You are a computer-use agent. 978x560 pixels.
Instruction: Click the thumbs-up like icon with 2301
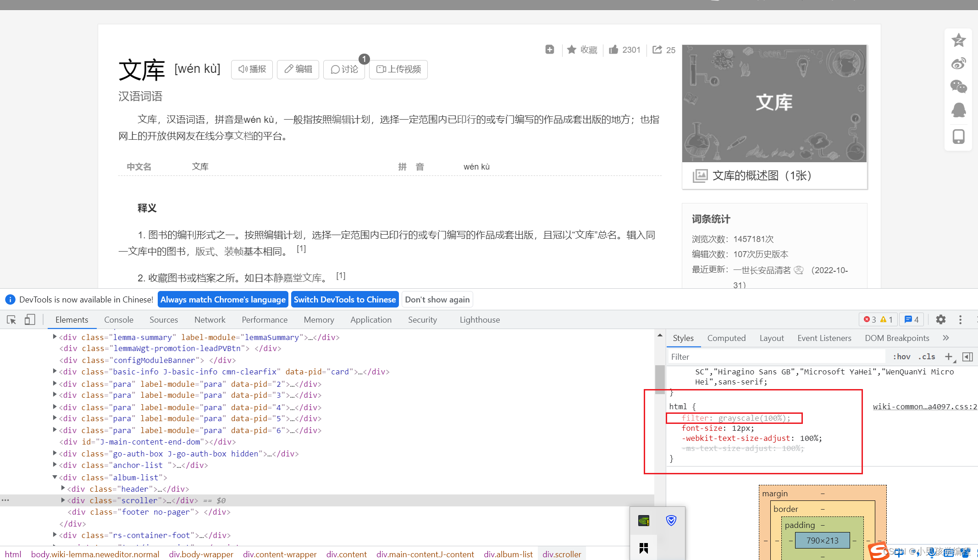point(613,49)
